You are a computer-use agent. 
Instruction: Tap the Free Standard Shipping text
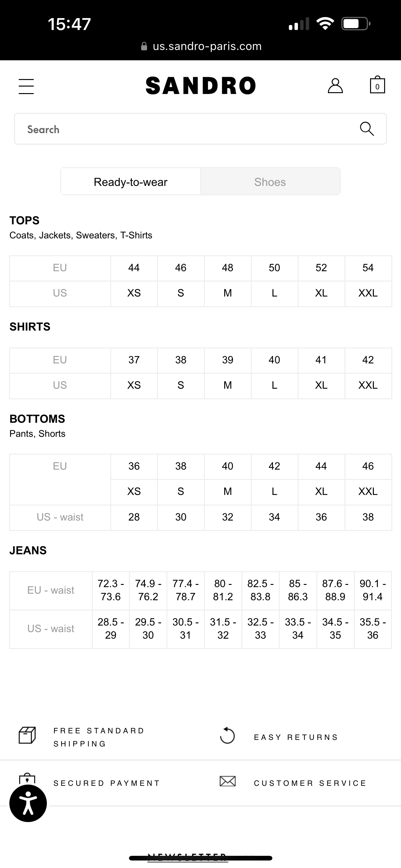pyautogui.click(x=99, y=737)
